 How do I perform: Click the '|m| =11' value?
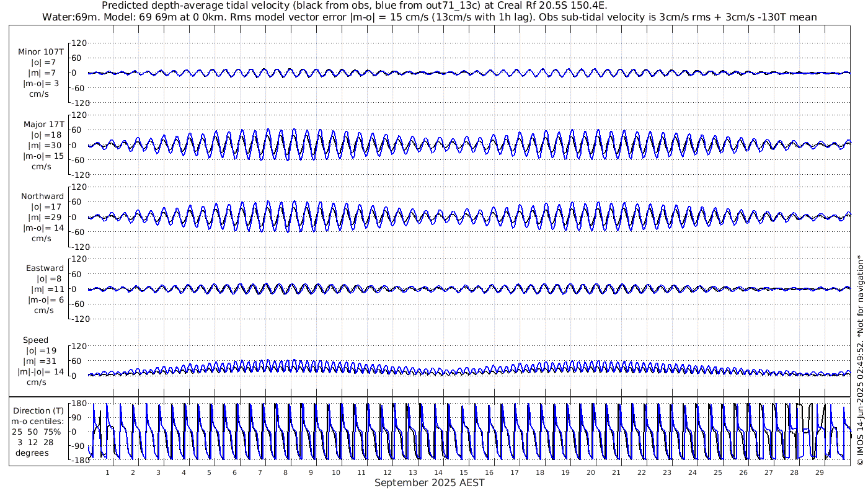coord(46,290)
